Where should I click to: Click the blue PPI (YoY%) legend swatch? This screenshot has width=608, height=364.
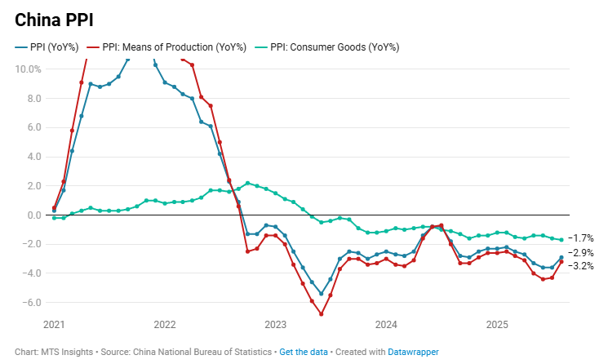click(x=21, y=47)
